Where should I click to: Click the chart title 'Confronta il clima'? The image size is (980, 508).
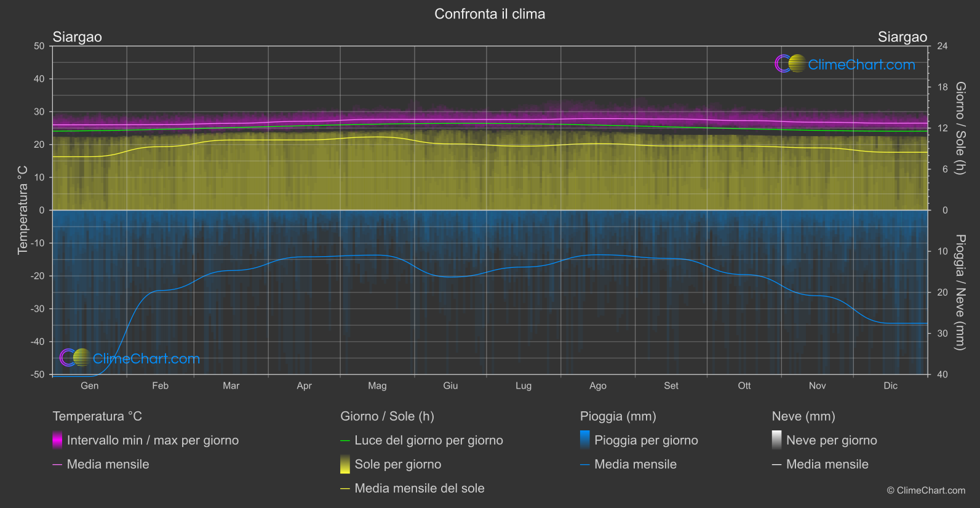(490, 14)
